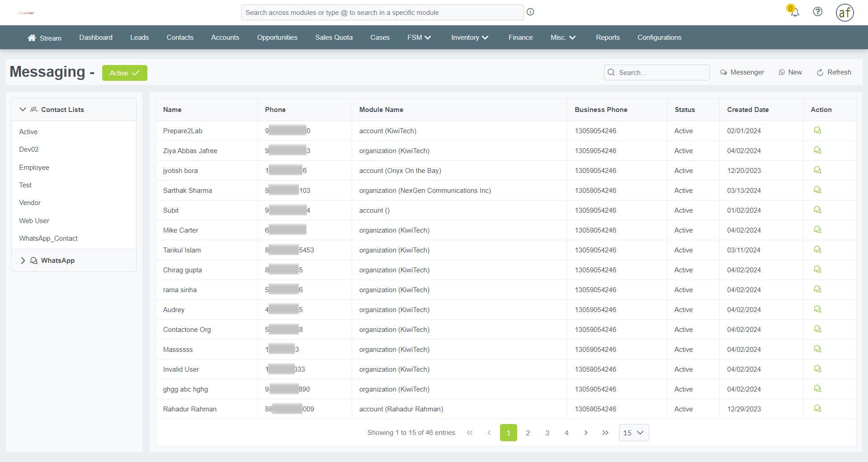
Task: Open the Inventory dropdown menu
Action: pos(470,37)
